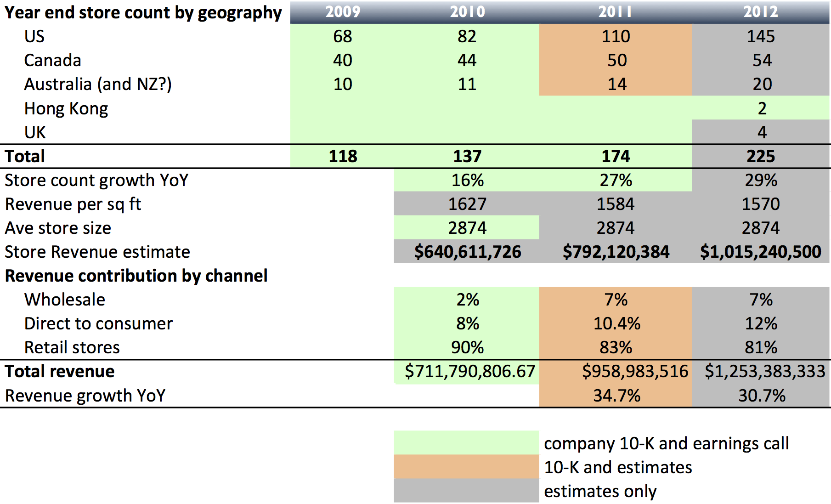
Task: Click the green '10-K and earnings call' legend swatch
Action: (466, 443)
